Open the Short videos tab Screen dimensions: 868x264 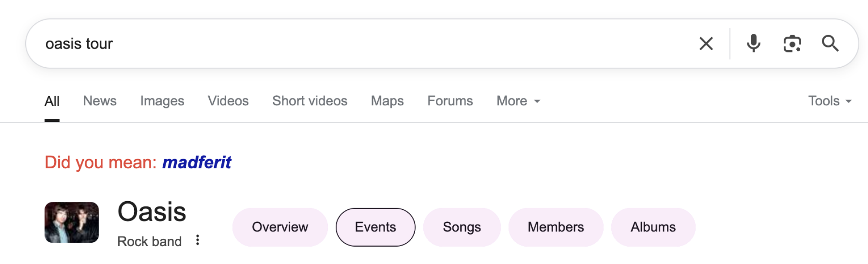(309, 101)
